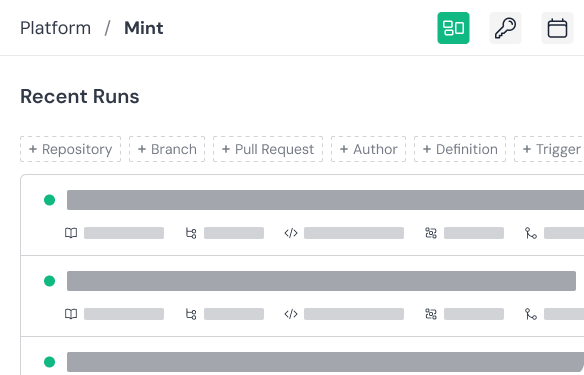Click second run's git commit trigger icon
Viewport: 584px width, 375px height.
[x=531, y=314]
